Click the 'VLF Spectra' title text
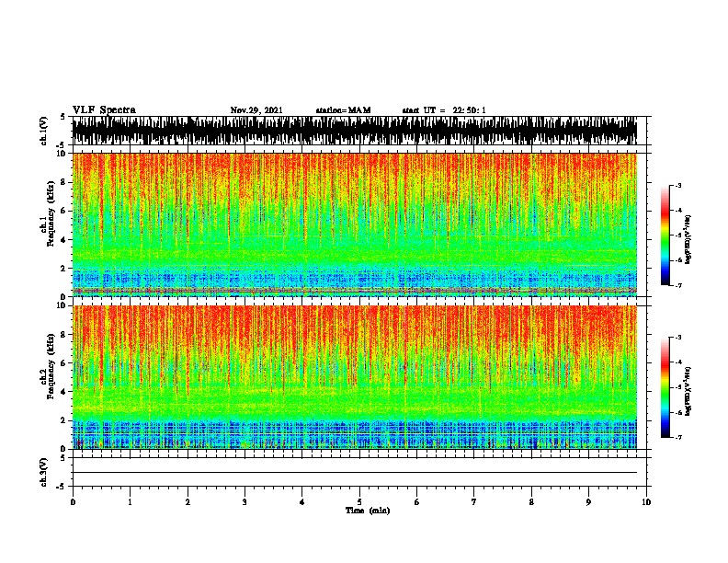 104,110
